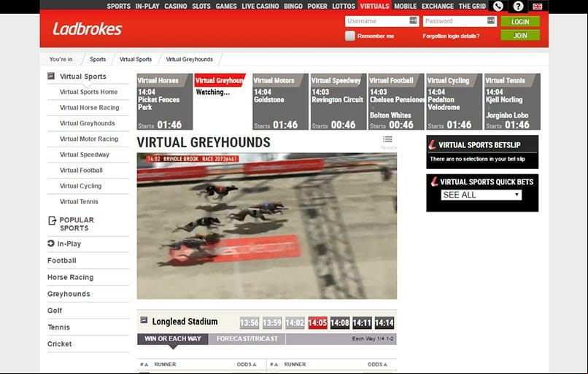Image resolution: width=588 pixels, height=374 pixels.
Task: Select the Virtual Horses event tile
Action: (x=165, y=101)
